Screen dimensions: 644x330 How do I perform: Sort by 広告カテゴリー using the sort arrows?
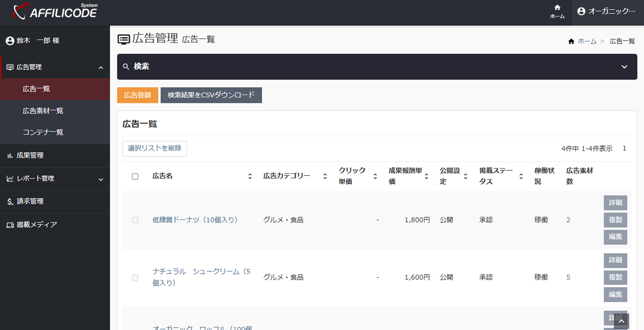point(325,176)
